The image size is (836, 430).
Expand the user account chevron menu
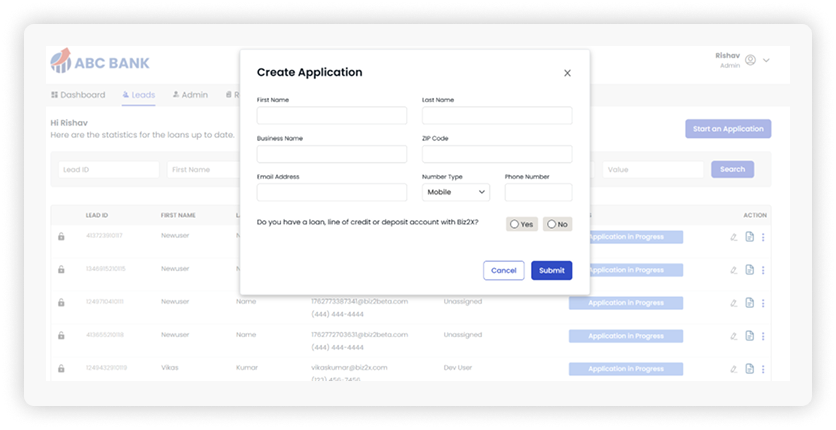point(767,61)
